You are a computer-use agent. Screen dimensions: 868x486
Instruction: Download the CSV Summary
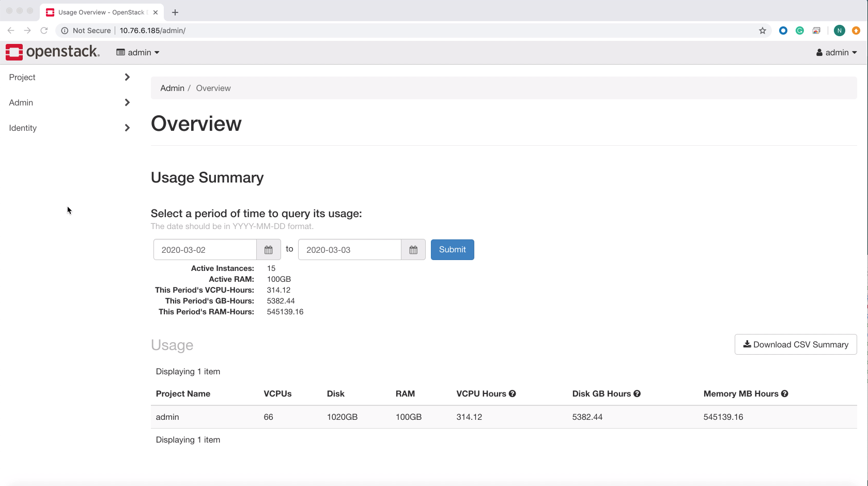click(796, 344)
